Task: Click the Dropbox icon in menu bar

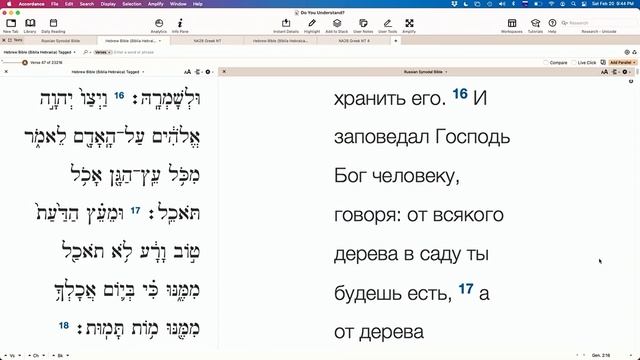Action: tap(454, 4)
